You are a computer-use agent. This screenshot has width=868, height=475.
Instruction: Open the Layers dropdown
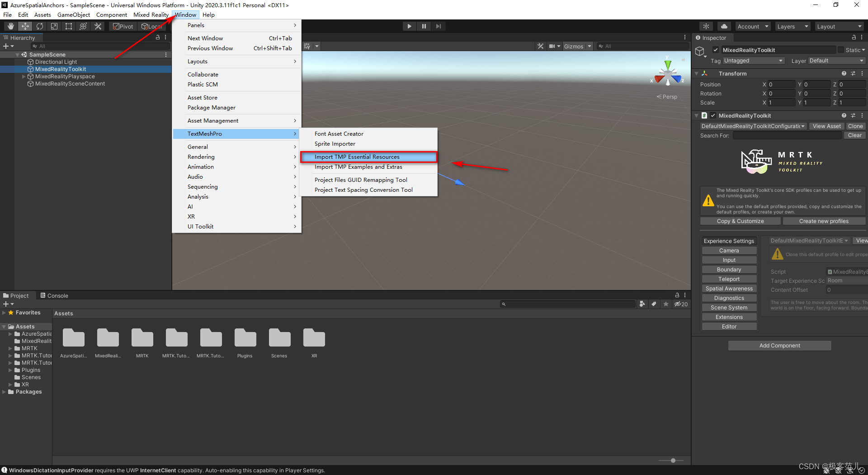pos(793,26)
